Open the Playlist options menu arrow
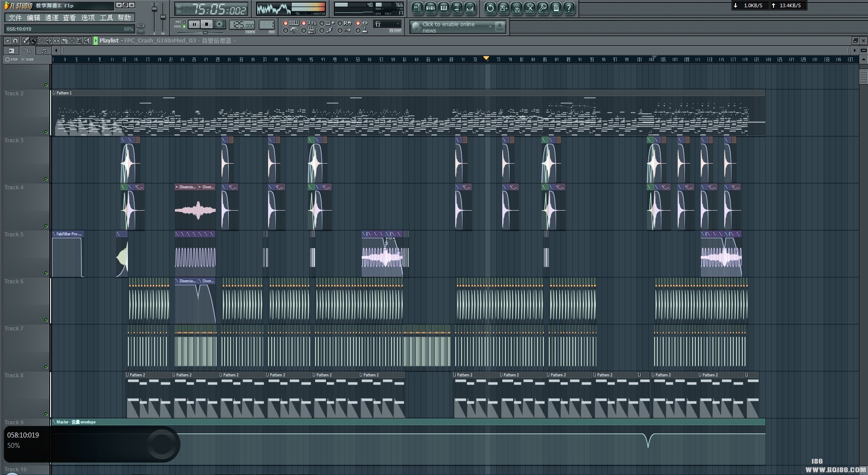The image size is (868, 475). point(8,41)
